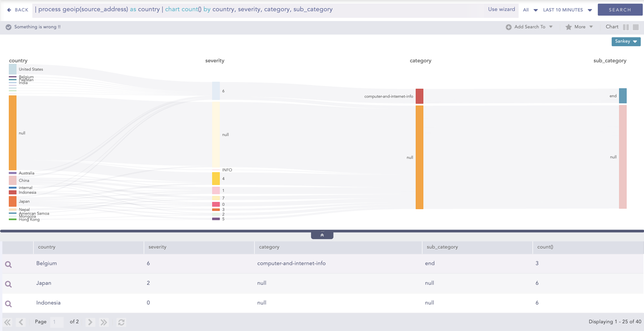Click the magnifier icon in the Belgium row
This screenshot has width=644, height=331.
coord(9,264)
